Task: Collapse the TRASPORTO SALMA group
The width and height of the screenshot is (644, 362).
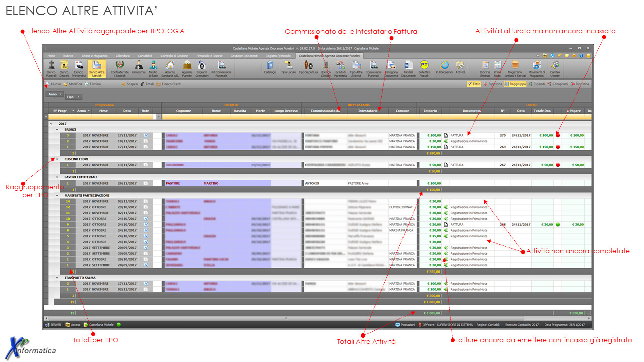Action: pyautogui.click(x=57, y=277)
